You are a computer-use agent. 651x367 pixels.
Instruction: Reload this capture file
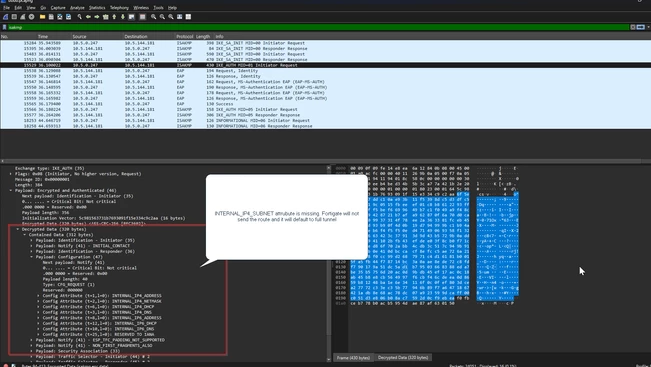point(69,17)
